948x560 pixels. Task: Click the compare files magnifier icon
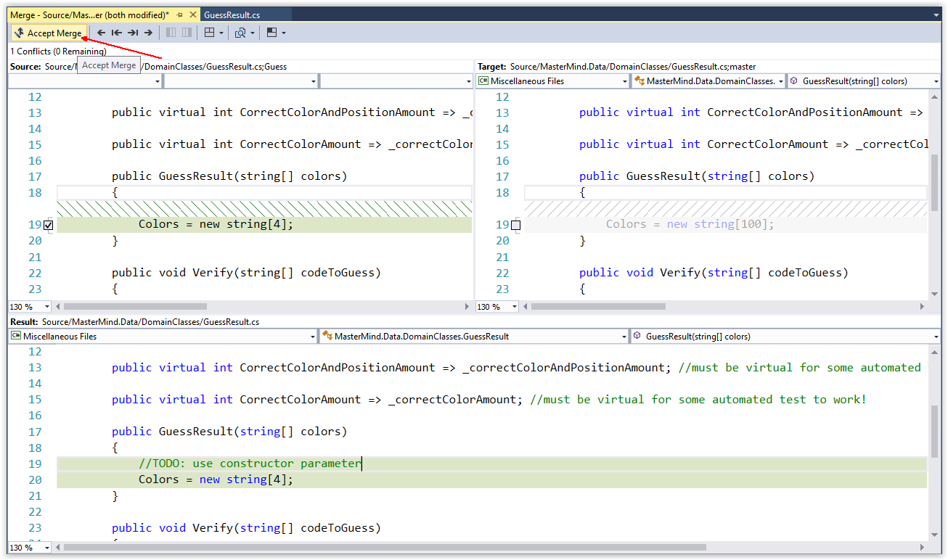[x=245, y=33]
